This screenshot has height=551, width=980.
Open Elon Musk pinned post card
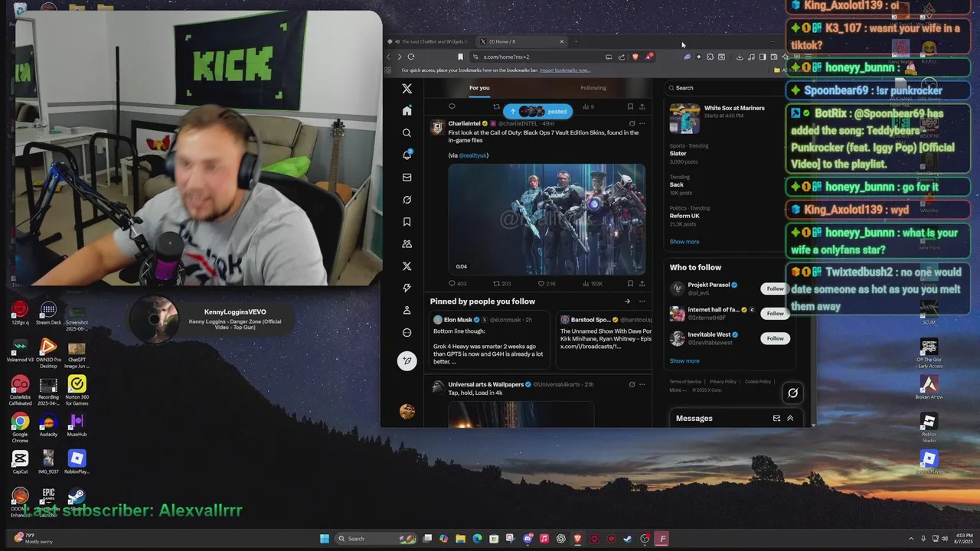pyautogui.click(x=490, y=340)
